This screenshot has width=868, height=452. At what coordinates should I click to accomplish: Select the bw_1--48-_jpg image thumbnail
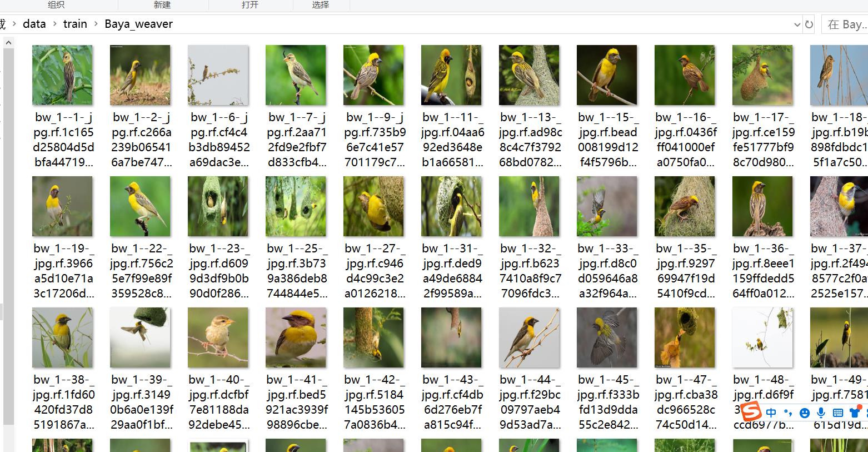tap(762, 337)
